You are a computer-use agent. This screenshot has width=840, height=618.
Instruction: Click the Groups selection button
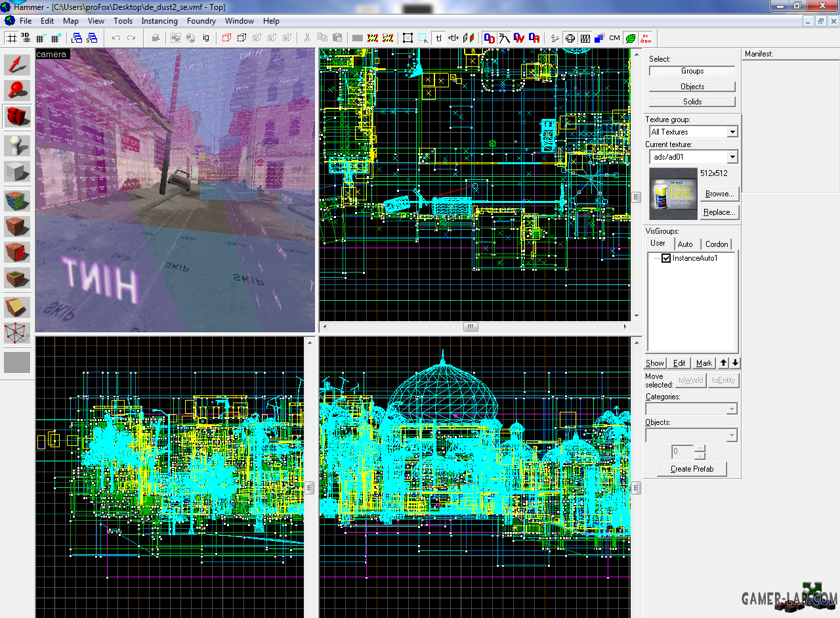coord(692,71)
